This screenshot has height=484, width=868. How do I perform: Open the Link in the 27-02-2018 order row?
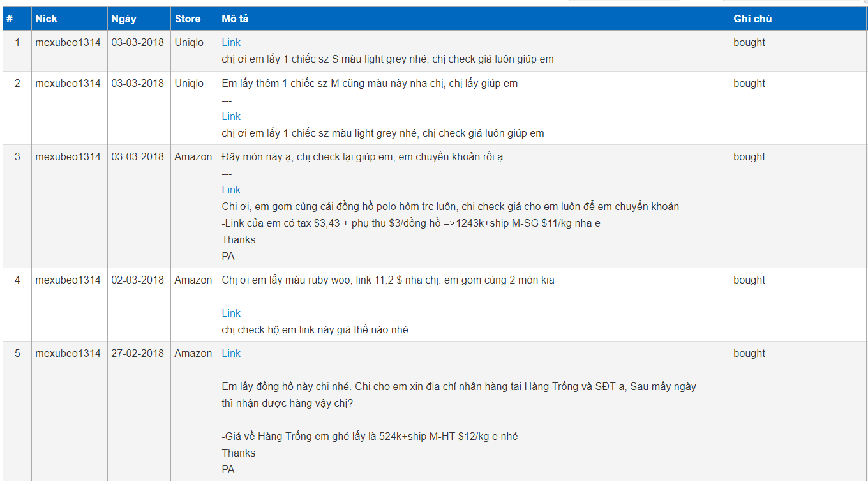[231, 354]
